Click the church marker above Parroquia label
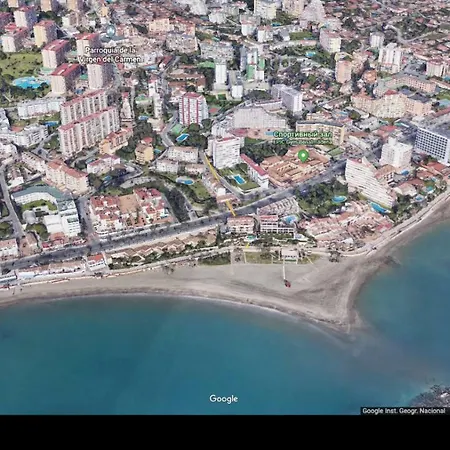 [111, 31]
